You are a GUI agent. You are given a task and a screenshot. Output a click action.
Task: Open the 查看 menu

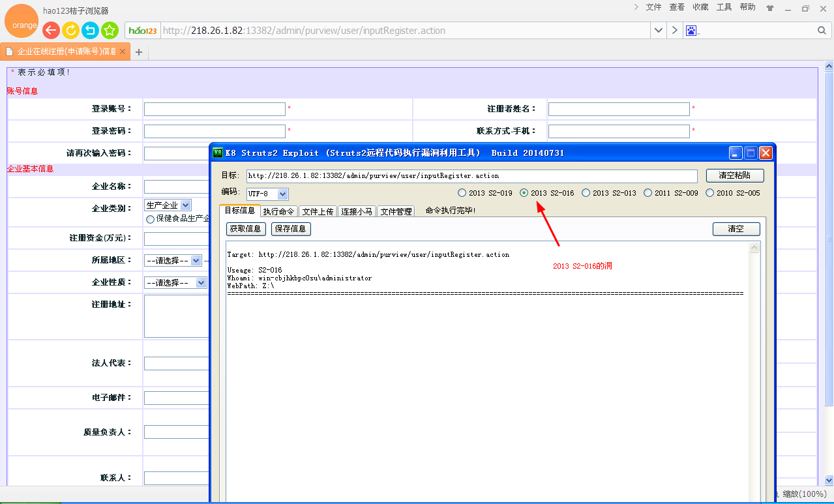[x=677, y=7]
